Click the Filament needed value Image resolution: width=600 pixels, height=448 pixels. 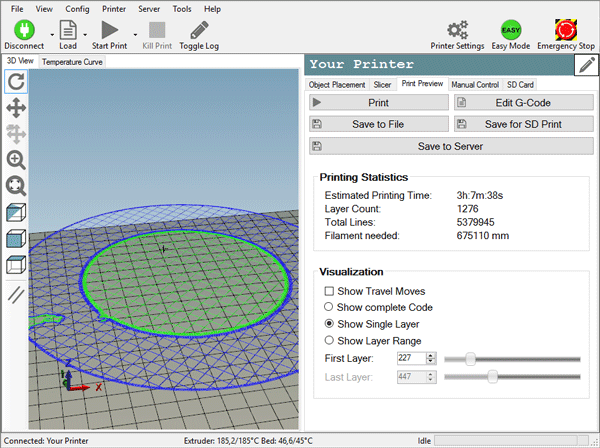tap(483, 236)
